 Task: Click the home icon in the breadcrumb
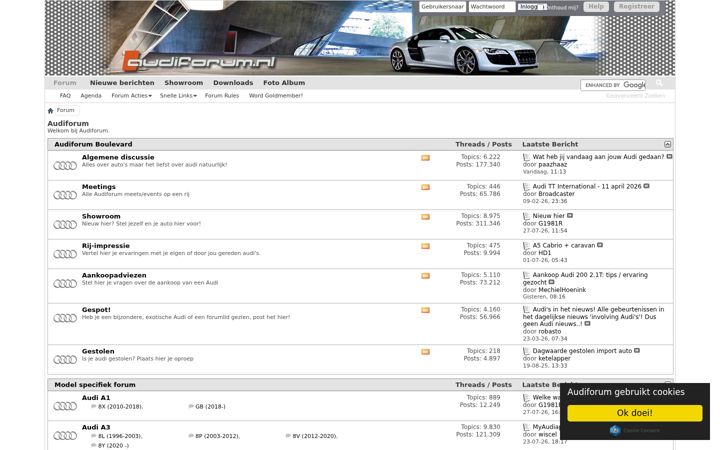coord(51,110)
